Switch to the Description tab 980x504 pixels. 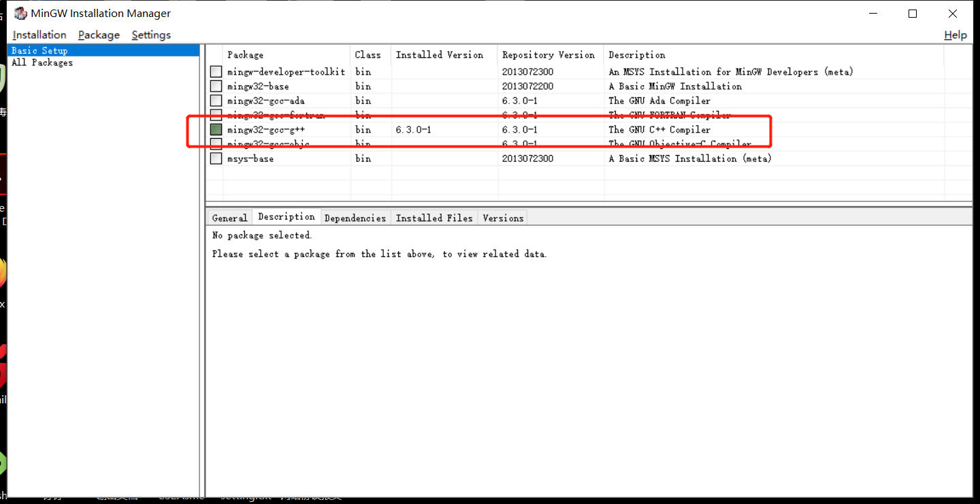coord(287,216)
